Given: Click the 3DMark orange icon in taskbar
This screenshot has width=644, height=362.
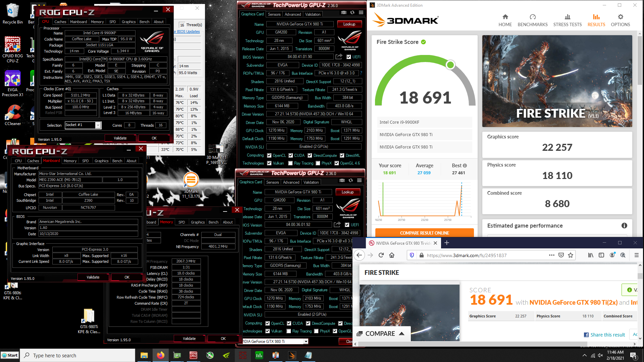Looking at the screenshot, I should pos(292,355).
